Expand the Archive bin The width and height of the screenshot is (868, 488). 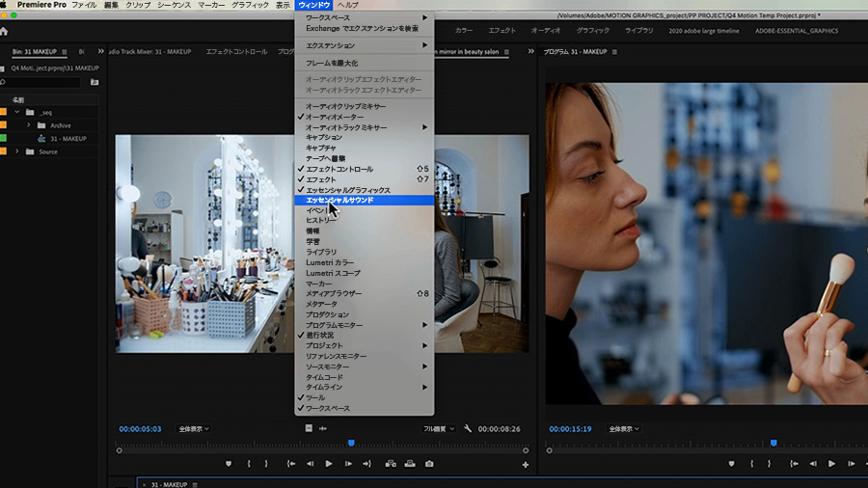point(29,125)
